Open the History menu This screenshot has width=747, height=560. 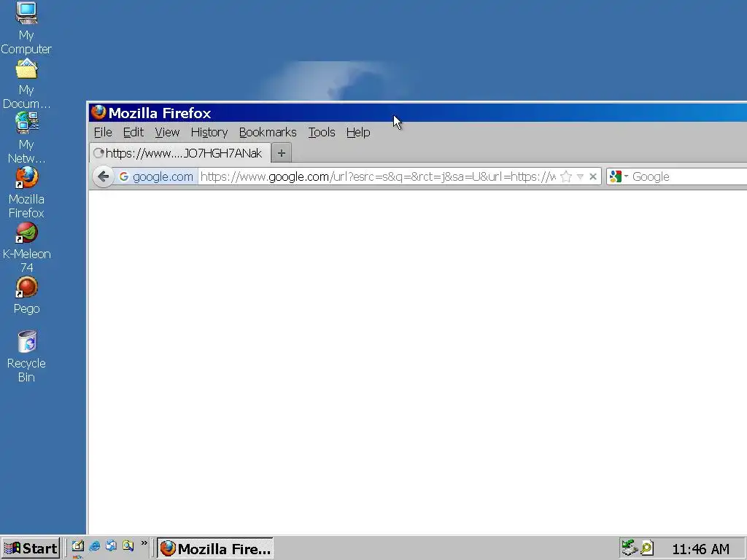pyautogui.click(x=209, y=132)
